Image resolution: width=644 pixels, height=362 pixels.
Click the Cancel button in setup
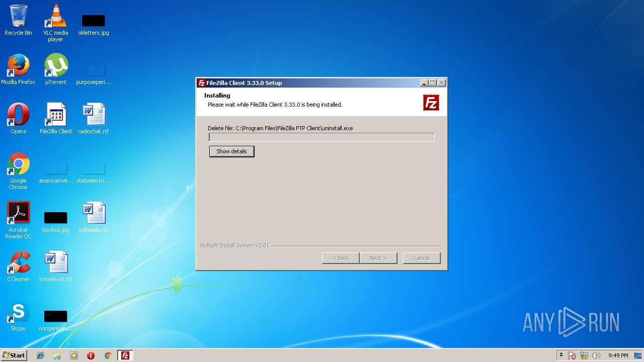point(422,258)
